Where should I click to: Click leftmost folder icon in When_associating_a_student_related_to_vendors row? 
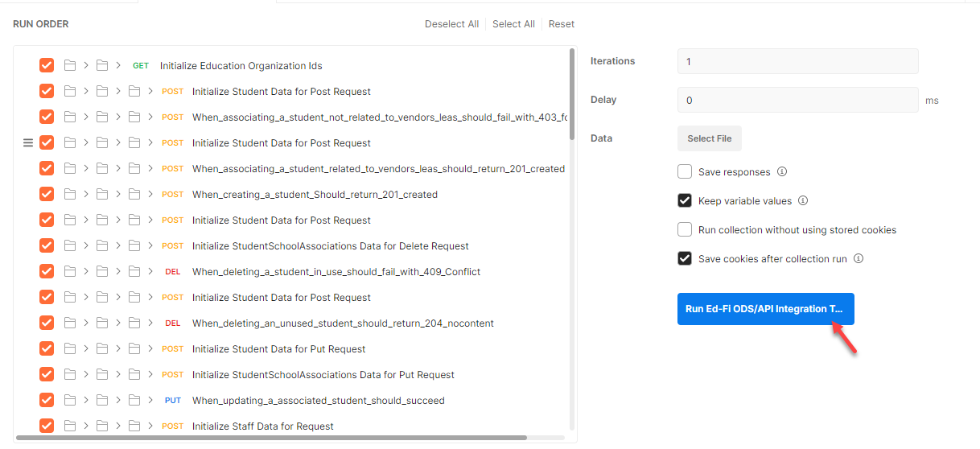tap(69, 169)
